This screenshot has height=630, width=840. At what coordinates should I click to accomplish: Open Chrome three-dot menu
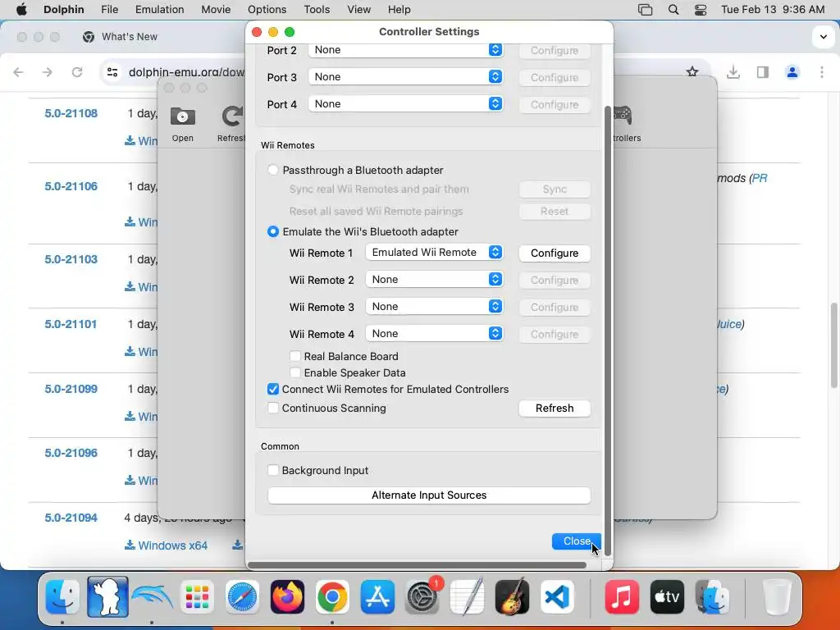[x=822, y=72]
